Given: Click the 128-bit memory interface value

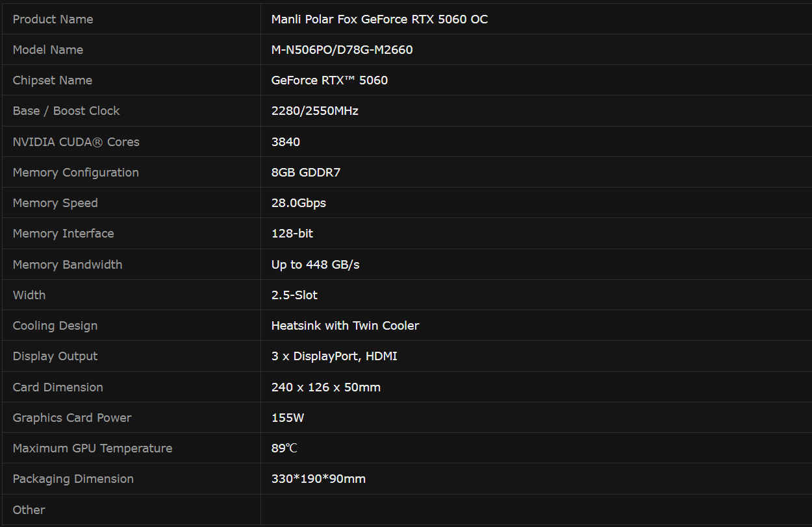Looking at the screenshot, I should 292,234.
